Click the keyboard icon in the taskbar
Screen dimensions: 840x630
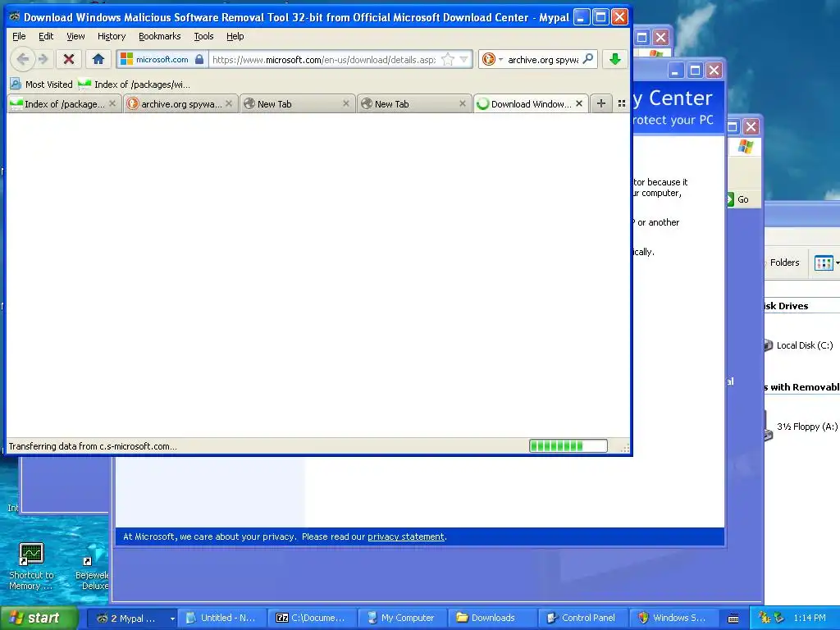point(734,619)
